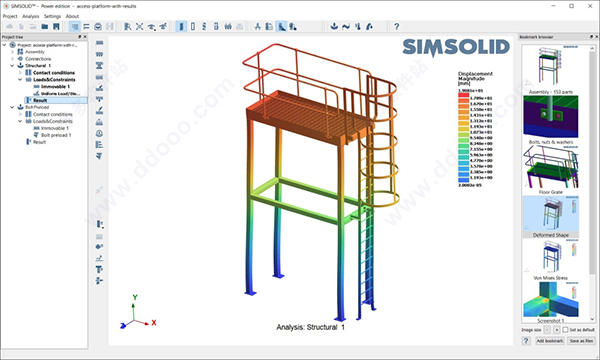Click the red legend band at maximum displacement
The width and height of the screenshot is (600, 360).
463,95
